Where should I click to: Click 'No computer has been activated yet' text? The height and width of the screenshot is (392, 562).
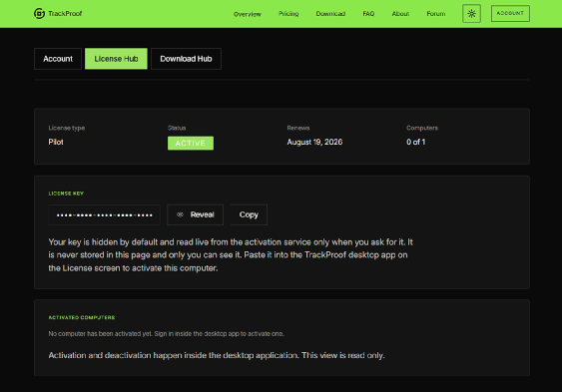tap(167, 333)
